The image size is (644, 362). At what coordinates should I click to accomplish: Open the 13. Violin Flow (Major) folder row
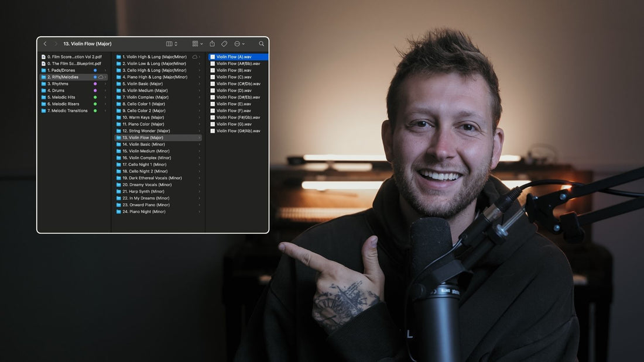[158, 137]
